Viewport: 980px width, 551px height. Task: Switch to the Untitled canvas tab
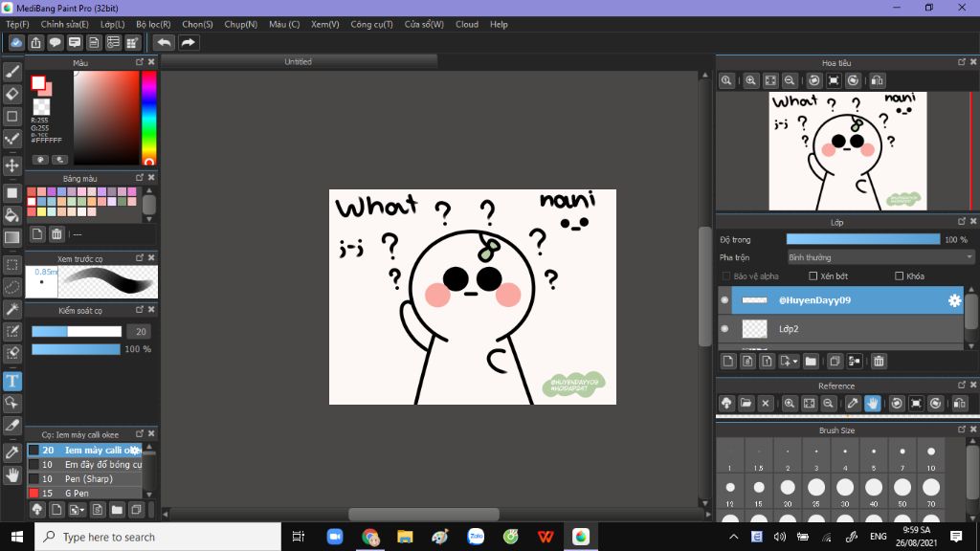click(x=299, y=62)
